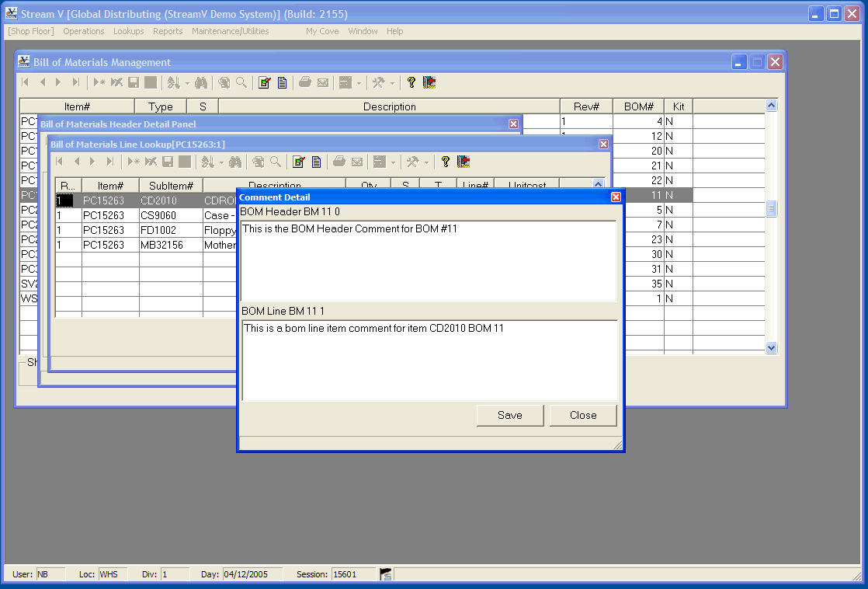Open the Help menu
The height and width of the screenshot is (589, 868).
click(x=394, y=32)
